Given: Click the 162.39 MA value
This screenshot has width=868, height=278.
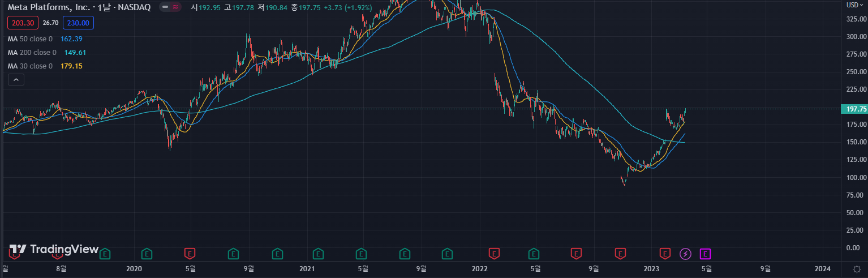Looking at the screenshot, I should tap(71, 39).
